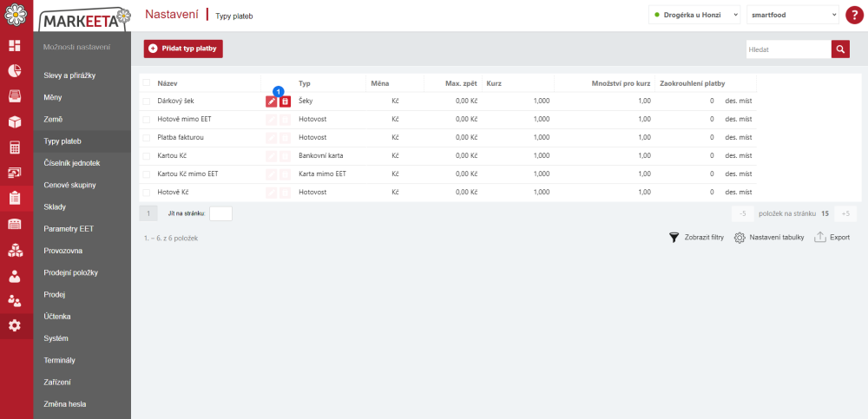Decrease items per page with -5
The image size is (868, 419).
coord(743,213)
